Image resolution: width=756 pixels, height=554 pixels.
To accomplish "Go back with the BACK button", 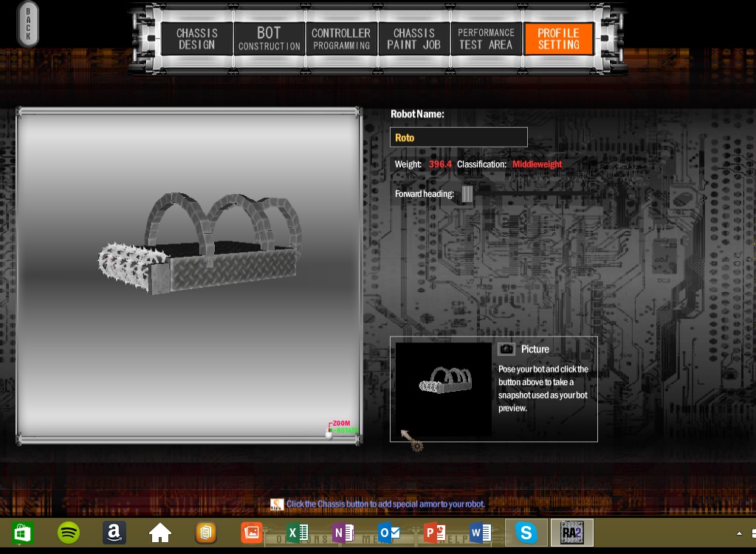I will coord(28,24).
